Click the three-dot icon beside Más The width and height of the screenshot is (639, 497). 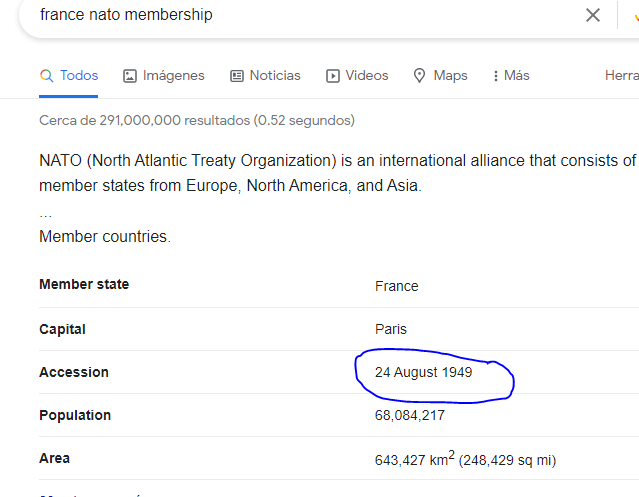pyautogui.click(x=495, y=76)
